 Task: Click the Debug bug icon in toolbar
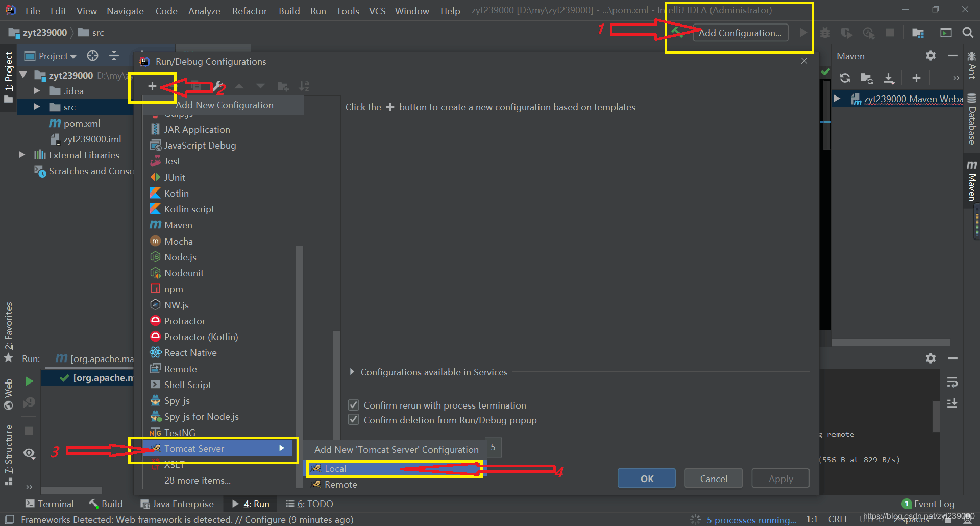click(825, 33)
